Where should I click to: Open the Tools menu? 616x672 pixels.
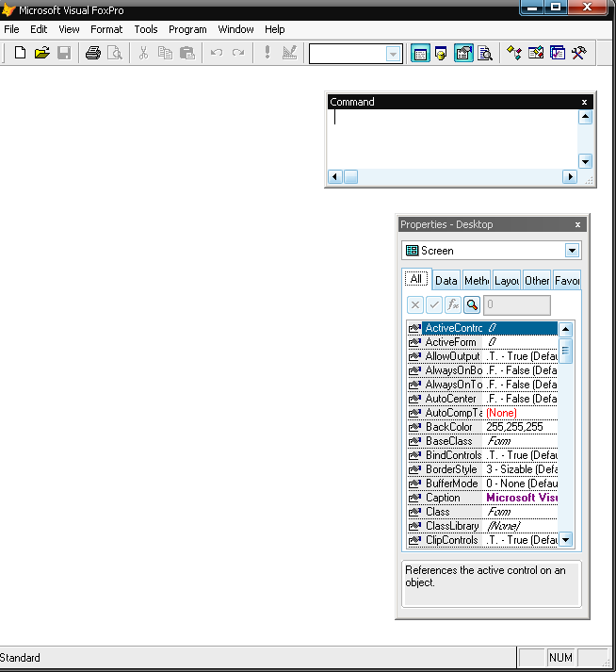[146, 29]
